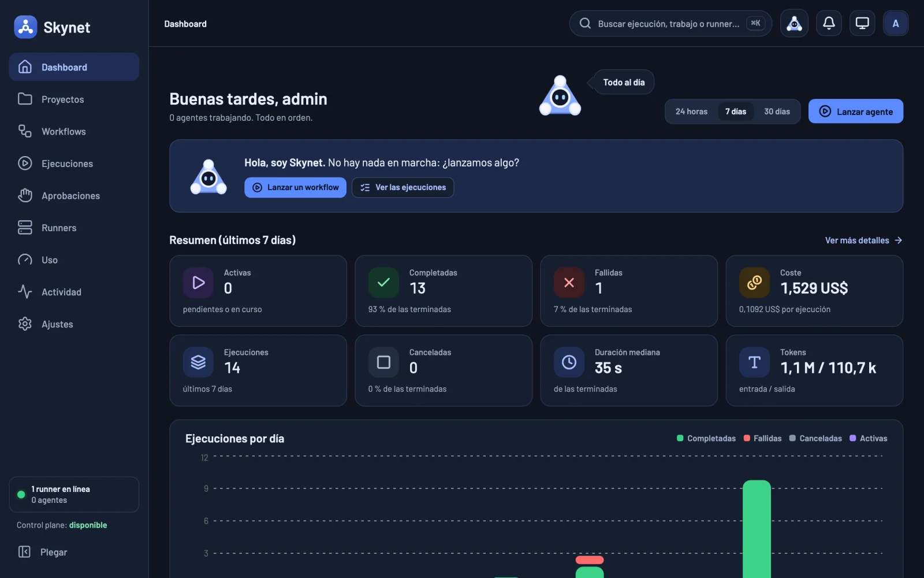Click the tall green bar in chart
The image size is (924, 578).
pos(757,529)
